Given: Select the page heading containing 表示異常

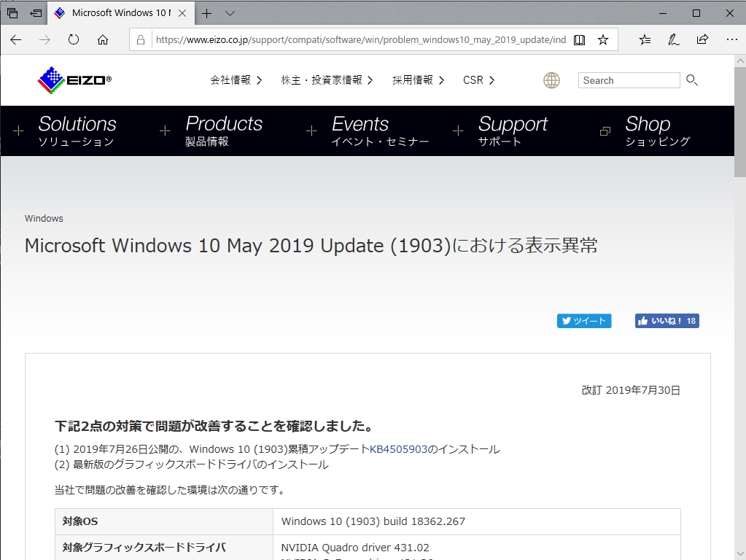Looking at the screenshot, I should [x=311, y=246].
